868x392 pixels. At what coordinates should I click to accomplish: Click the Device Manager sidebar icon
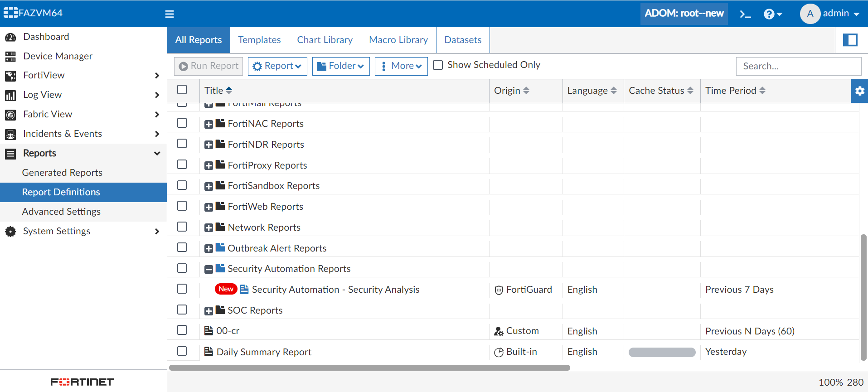(10, 57)
